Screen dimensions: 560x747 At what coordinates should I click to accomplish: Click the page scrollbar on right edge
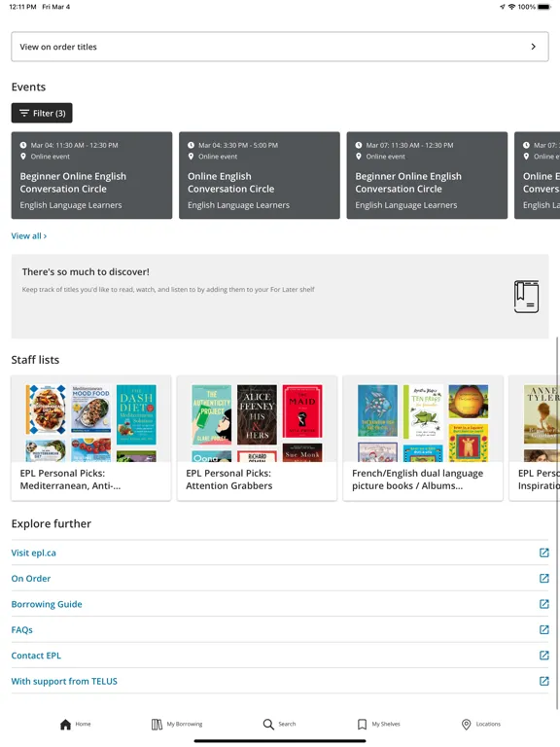click(x=557, y=523)
